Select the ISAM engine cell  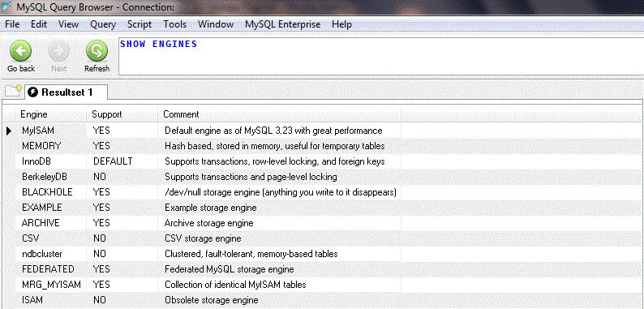(50, 300)
